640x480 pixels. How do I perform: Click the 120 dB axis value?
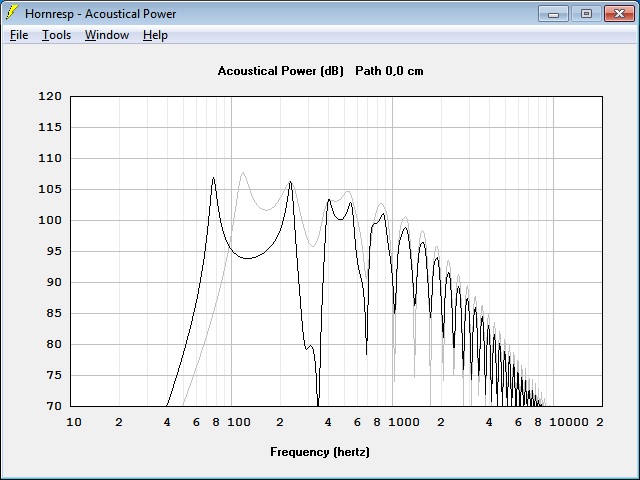point(50,96)
